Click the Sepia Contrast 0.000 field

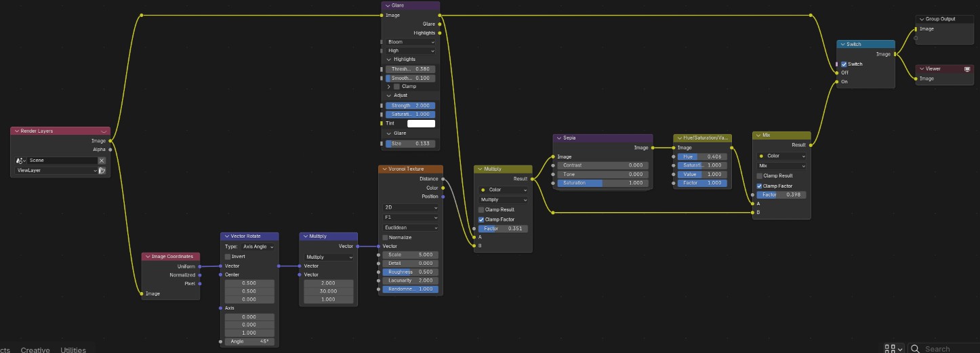pos(602,165)
